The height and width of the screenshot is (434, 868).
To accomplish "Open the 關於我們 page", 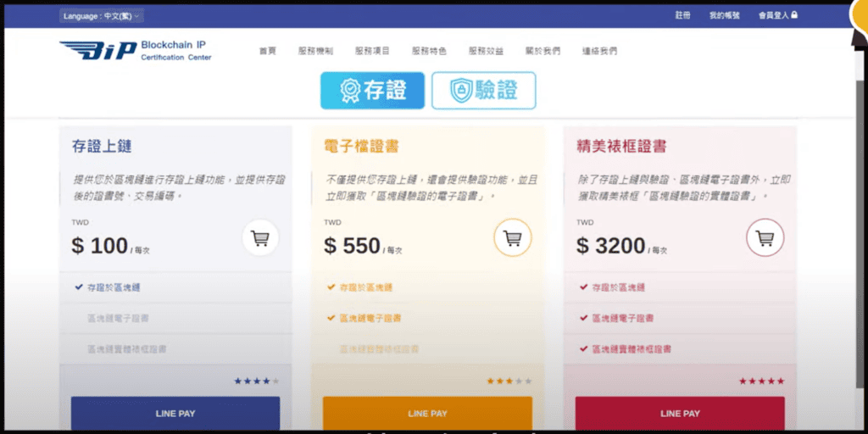I will point(542,51).
